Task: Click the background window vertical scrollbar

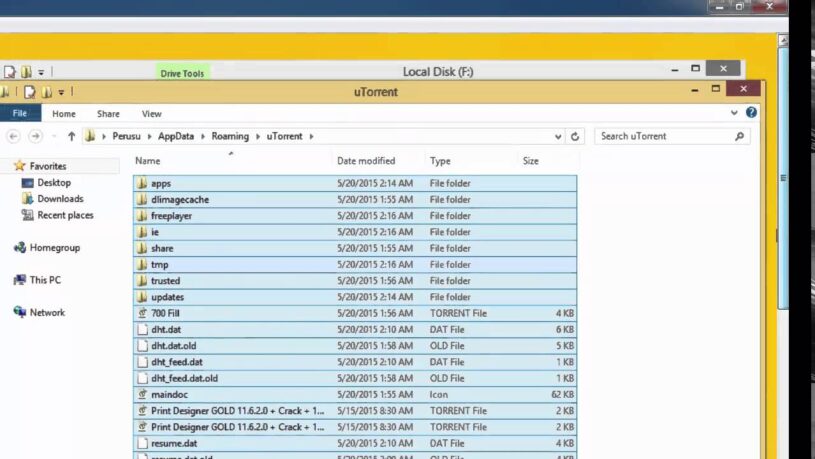Action: click(x=783, y=177)
